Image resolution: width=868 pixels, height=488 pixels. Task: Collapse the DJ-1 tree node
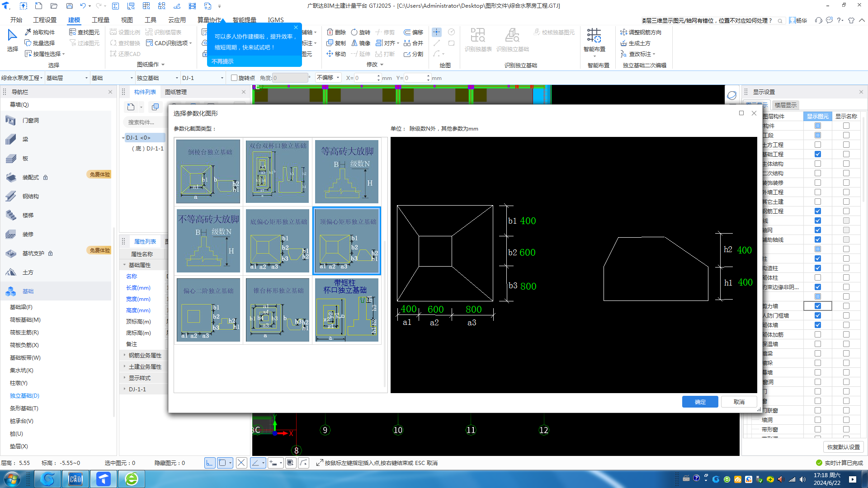click(x=123, y=138)
